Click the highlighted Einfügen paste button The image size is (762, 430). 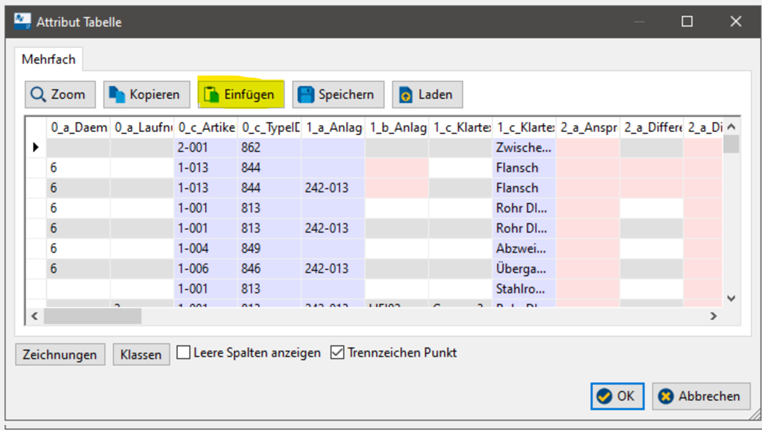[x=241, y=95]
